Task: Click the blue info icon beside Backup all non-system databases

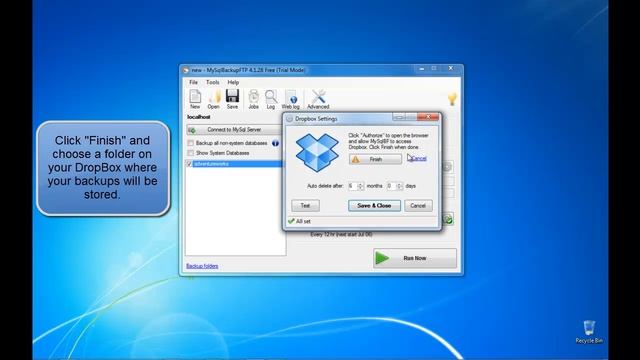Action: (276, 143)
